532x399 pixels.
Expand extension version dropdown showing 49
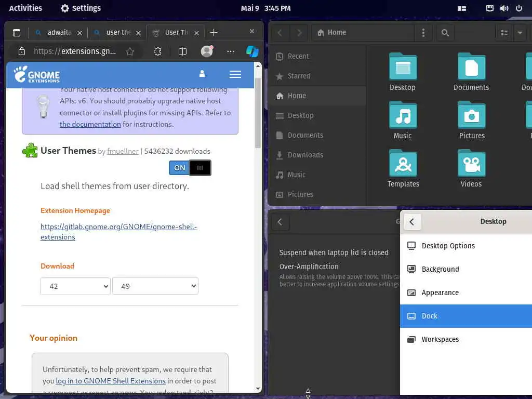(155, 286)
